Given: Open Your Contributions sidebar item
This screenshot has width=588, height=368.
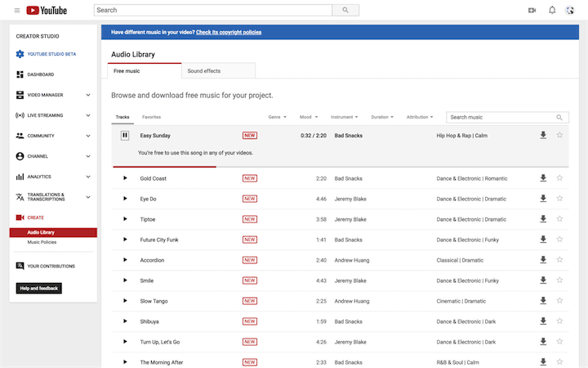Looking at the screenshot, I should (46, 267).
